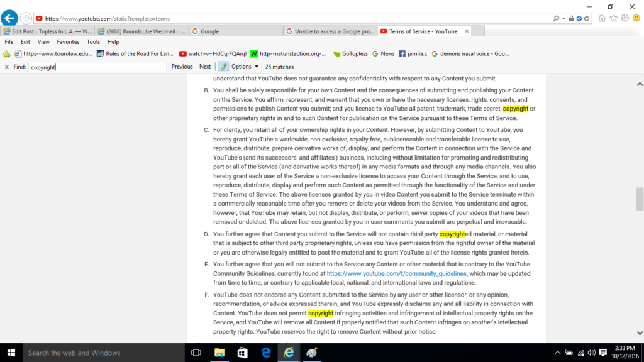This screenshot has width=644, height=362.
Task: Click highlighted copyright in paragraph D
Action: pos(452,234)
